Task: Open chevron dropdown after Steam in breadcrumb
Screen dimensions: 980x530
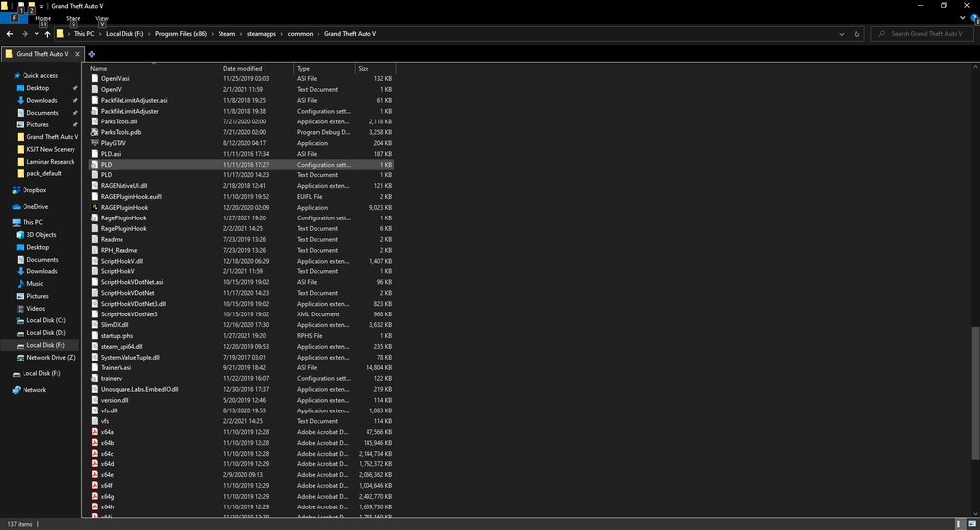Action: pyautogui.click(x=241, y=34)
